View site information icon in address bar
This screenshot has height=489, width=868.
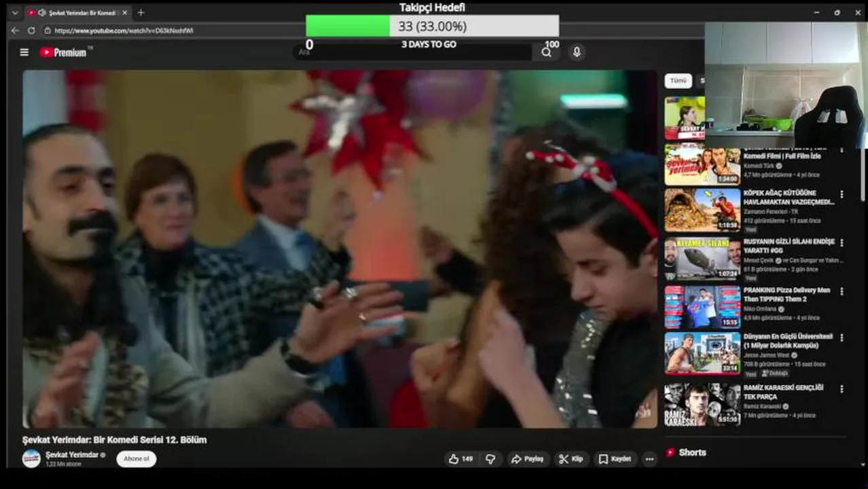[x=48, y=31]
